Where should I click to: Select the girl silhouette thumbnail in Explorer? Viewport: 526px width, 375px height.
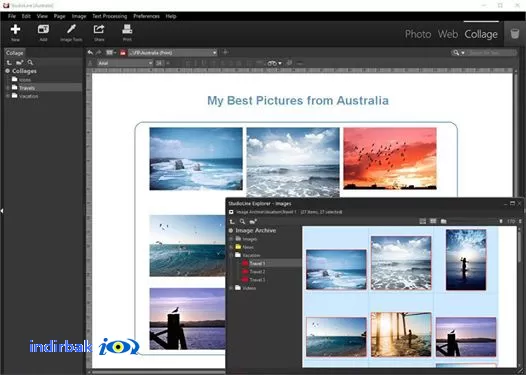click(x=466, y=260)
